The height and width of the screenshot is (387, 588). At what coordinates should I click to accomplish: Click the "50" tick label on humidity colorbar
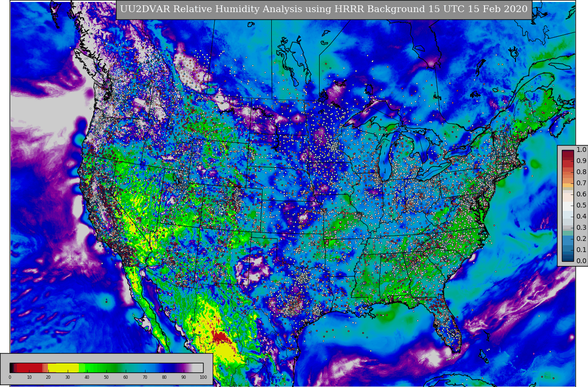[x=106, y=377]
